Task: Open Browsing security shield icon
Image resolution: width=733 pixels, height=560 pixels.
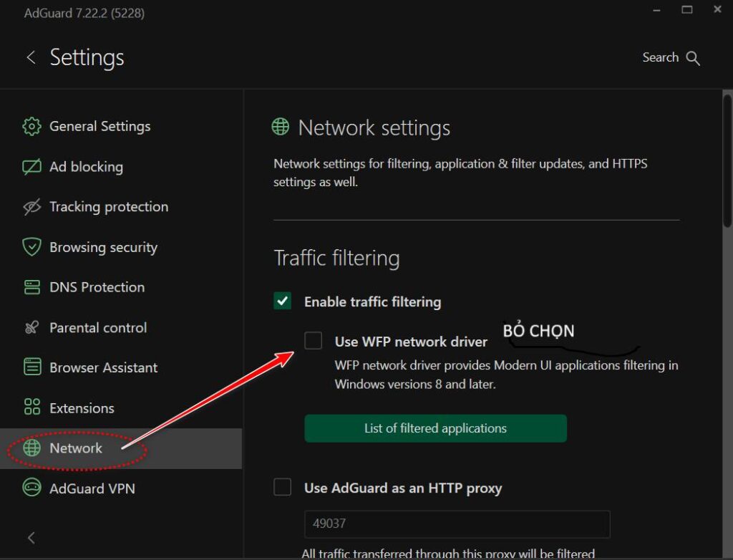Action: 31,247
